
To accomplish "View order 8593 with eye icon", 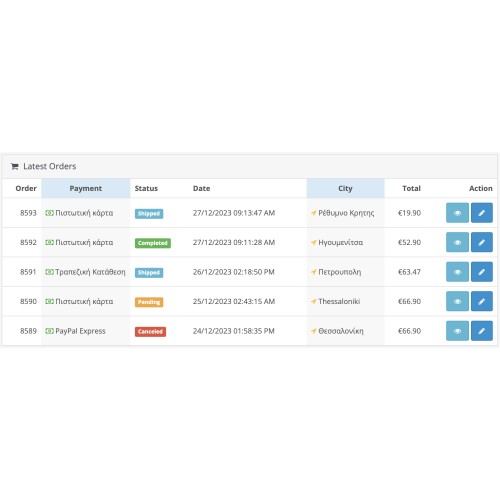I will 457,213.
